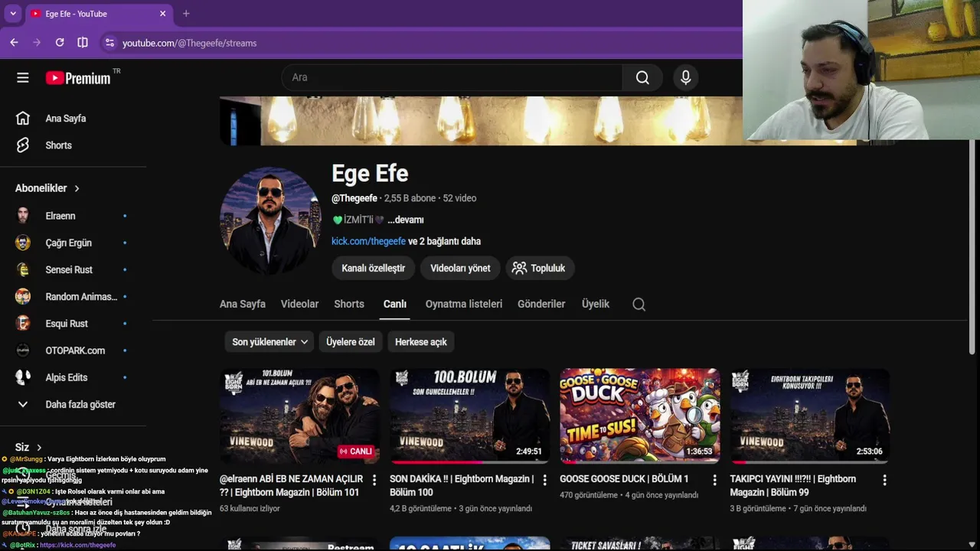The width and height of the screenshot is (980, 551).
Task: Open options menu for Bölüm 100 video
Action: coord(544,480)
